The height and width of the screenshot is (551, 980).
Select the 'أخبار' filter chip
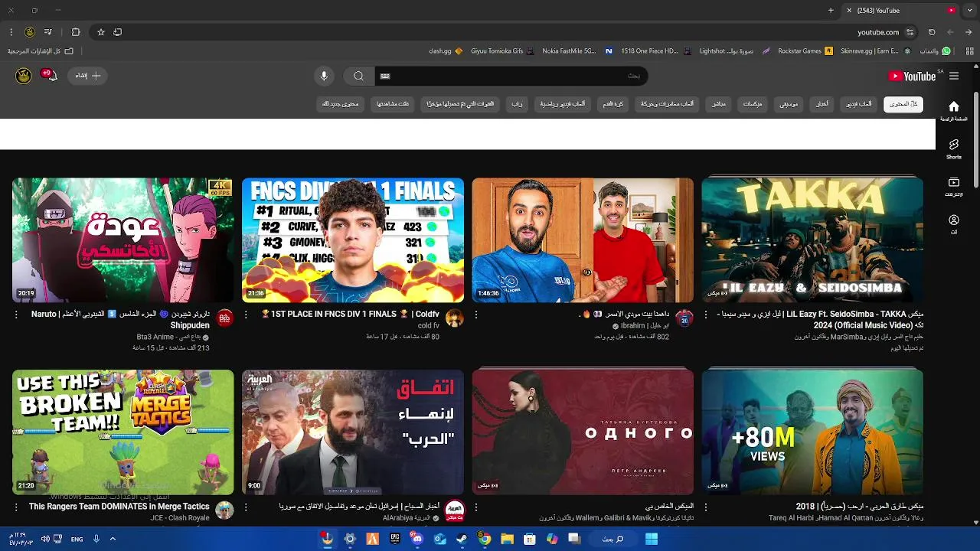tap(822, 103)
